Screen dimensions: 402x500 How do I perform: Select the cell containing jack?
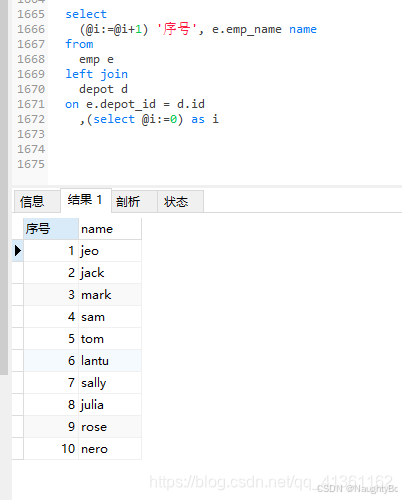click(110, 273)
